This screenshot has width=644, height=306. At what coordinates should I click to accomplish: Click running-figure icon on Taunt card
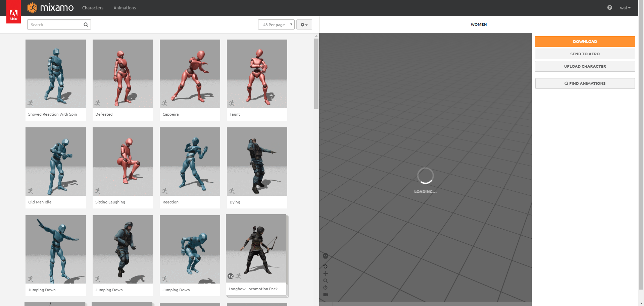pos(232,103)
